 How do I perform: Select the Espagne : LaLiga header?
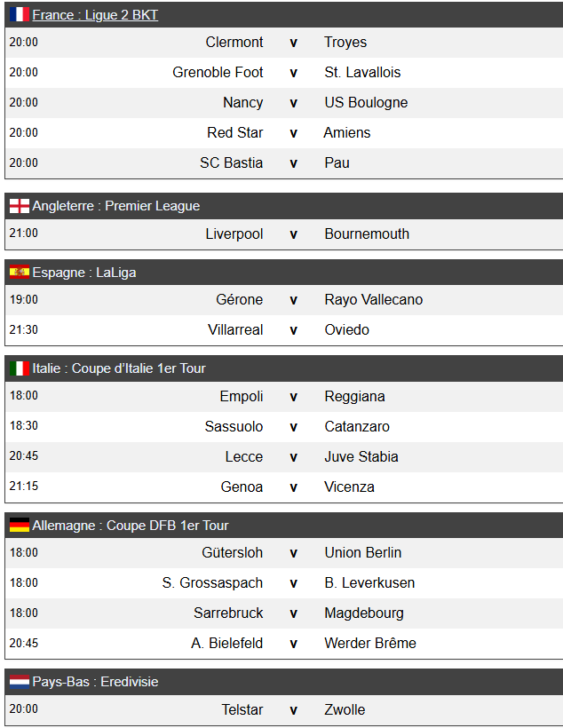pos(284,272)
